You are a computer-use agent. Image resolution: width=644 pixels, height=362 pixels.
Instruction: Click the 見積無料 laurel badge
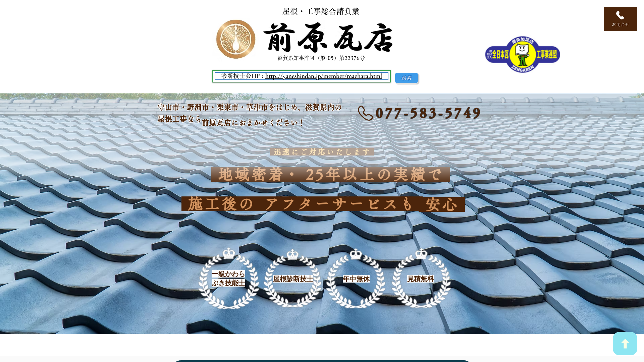pyautogui.click(x=421, y=279)
